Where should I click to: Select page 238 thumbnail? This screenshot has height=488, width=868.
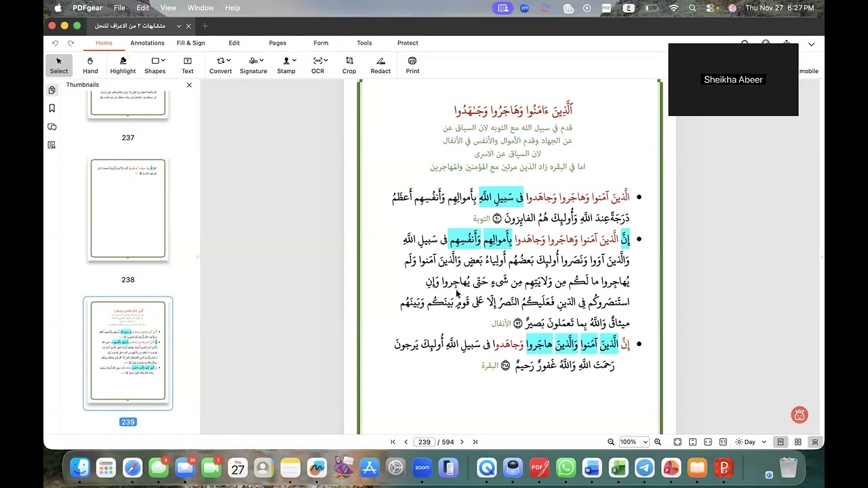pyautogui.click(x=128, y=209)
